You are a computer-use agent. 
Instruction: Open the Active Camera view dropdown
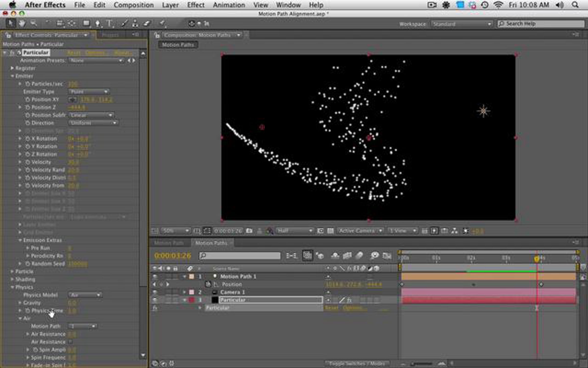(360, 231)
